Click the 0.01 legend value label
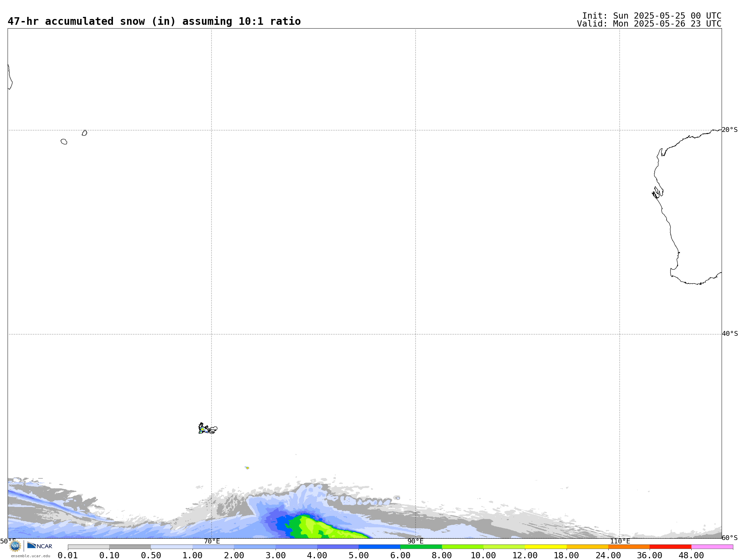This screenshot has height=560, width=744. [68, 556]
